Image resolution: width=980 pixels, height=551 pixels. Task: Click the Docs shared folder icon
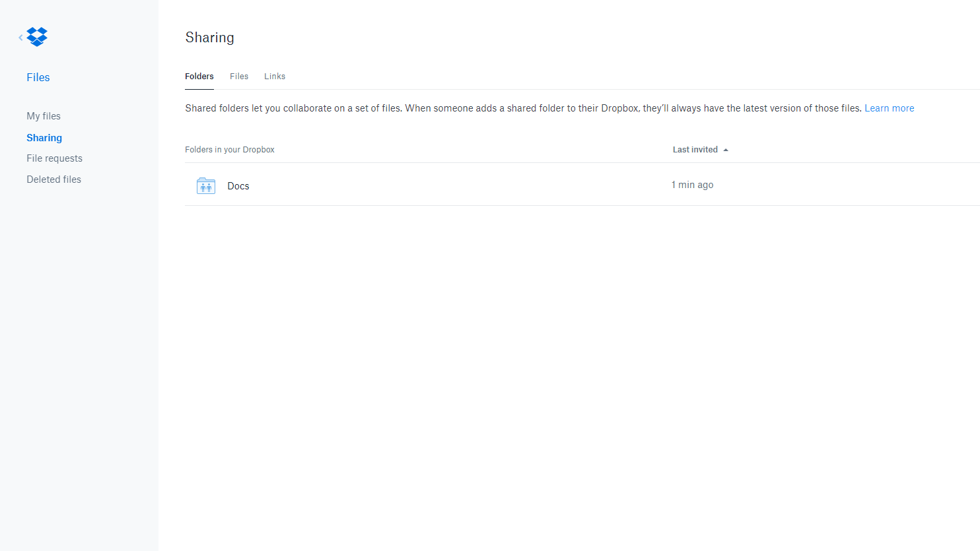206,186
